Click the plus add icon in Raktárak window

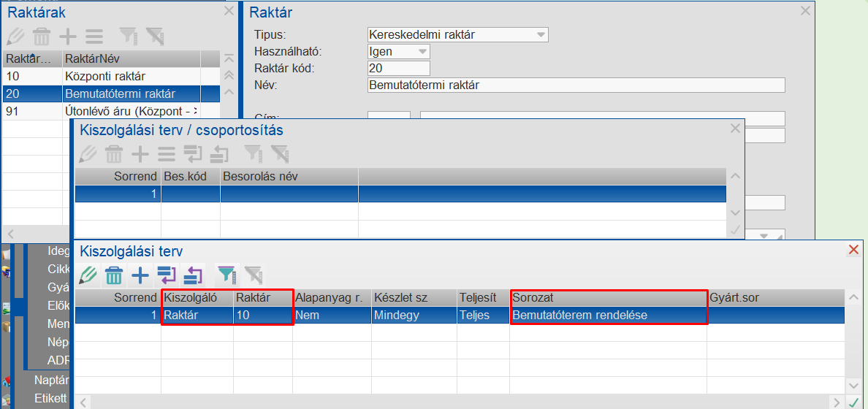pyautogui.click(x=67, y=37)
